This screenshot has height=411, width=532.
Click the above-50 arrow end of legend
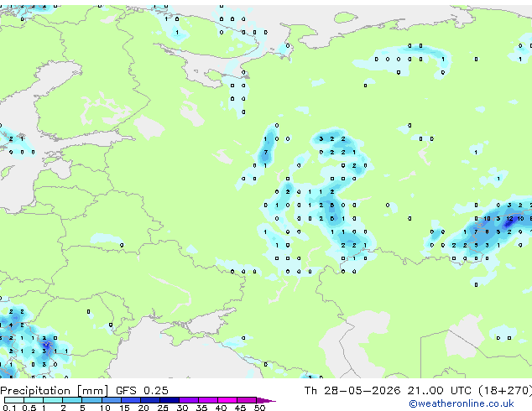pyautogui.click(x=266, y=400)
